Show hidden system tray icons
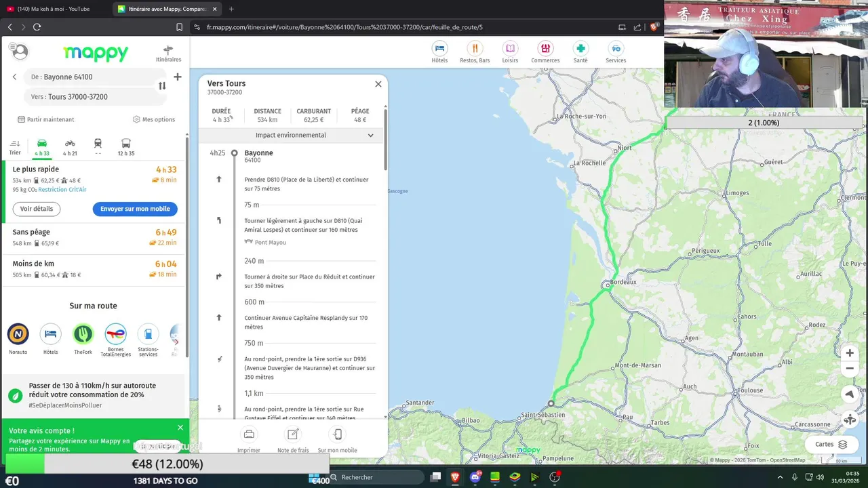The image size is (868, 488). 780,477
